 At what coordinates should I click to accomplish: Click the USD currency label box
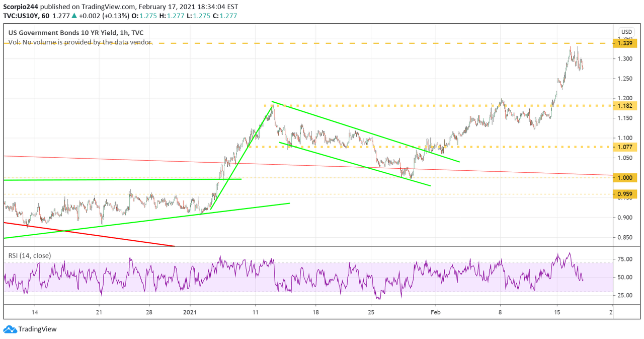626,32
